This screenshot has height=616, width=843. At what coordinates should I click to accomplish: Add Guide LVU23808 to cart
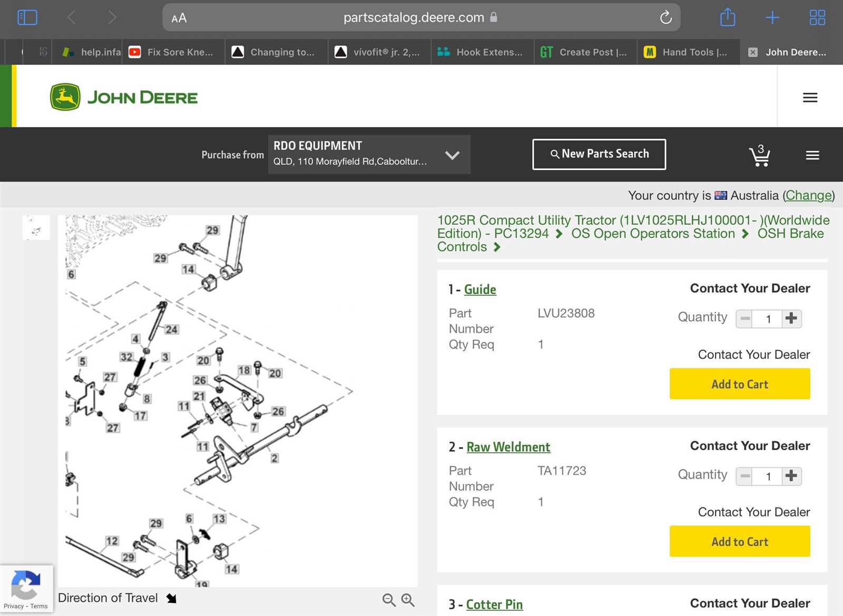click(x=740, y=384)
